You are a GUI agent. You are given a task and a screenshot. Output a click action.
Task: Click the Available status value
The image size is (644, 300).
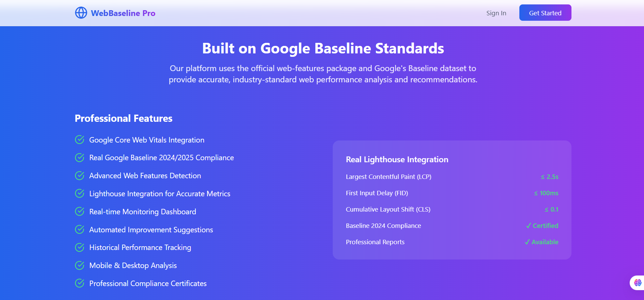tap(541, 242)
